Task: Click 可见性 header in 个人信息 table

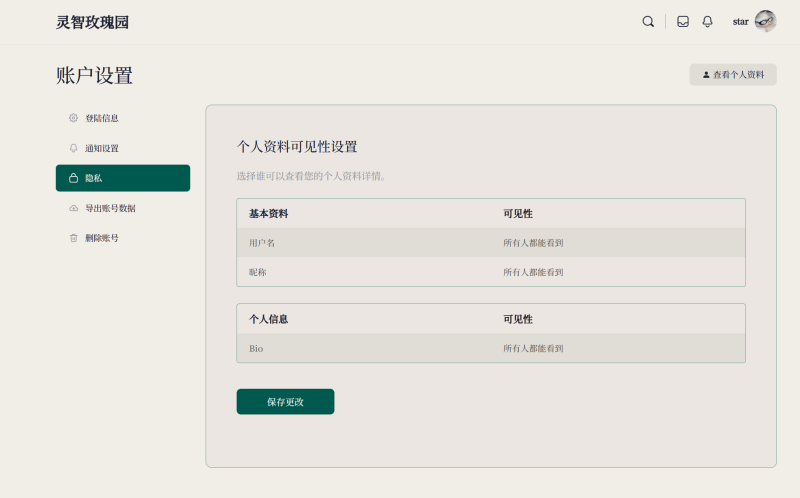Action: pos(518,319)
